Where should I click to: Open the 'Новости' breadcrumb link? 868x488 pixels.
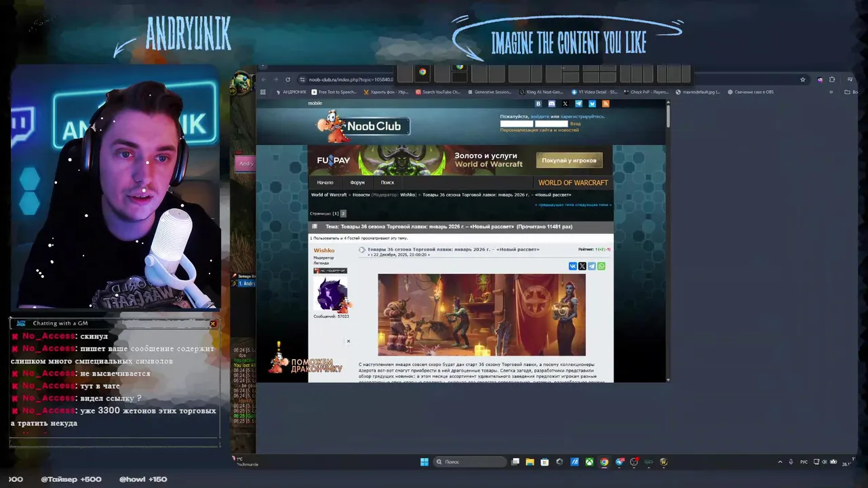coord(361,195)
